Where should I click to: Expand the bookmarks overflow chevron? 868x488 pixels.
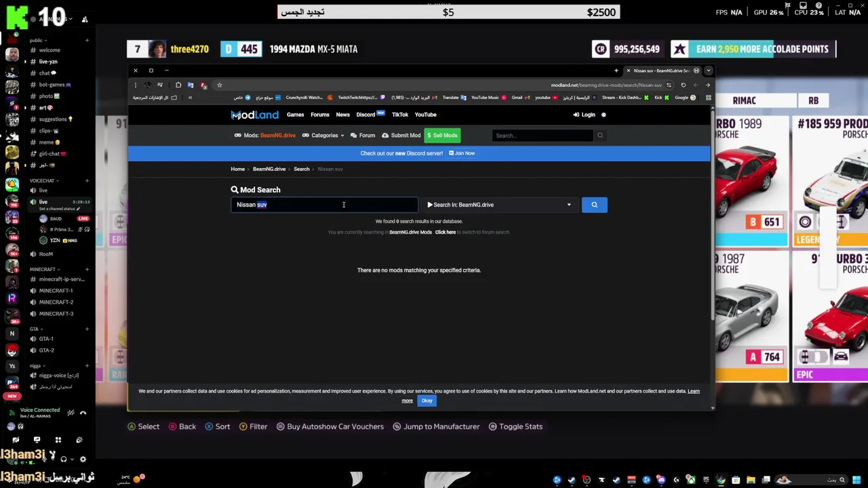pos(190,98)
